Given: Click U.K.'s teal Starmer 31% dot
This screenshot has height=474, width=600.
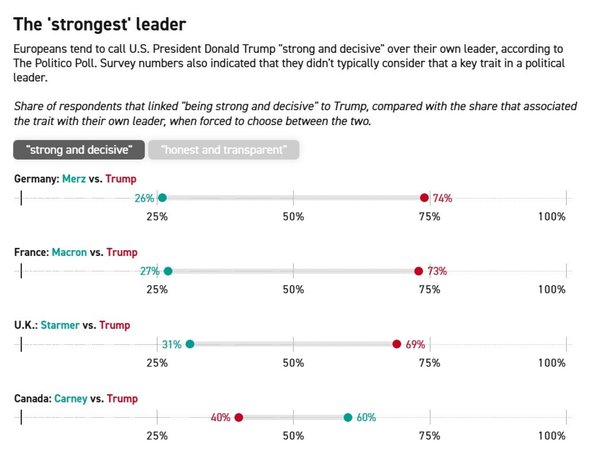Looking at the screenshot, I should [190, 344].
